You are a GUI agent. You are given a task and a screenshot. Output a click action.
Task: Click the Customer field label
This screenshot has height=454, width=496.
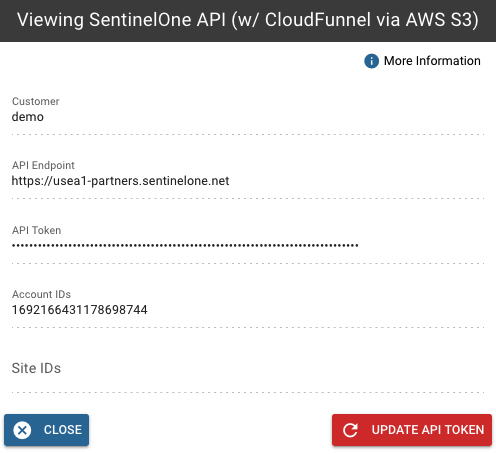click(36, 101)
